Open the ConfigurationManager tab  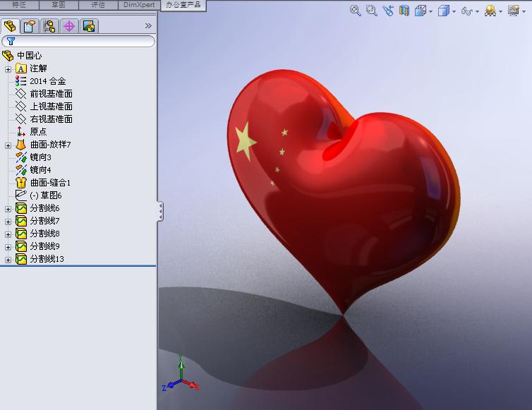tap(49, 26)
